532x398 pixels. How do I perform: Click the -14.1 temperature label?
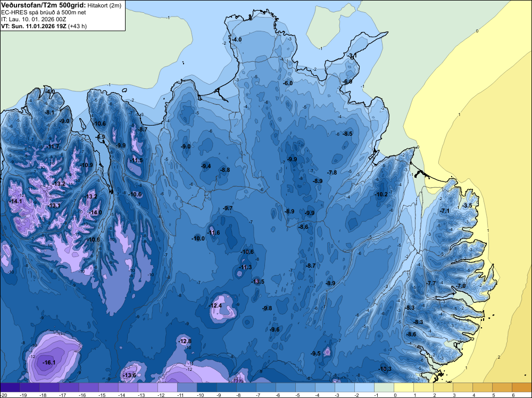[x=16, y=201]
